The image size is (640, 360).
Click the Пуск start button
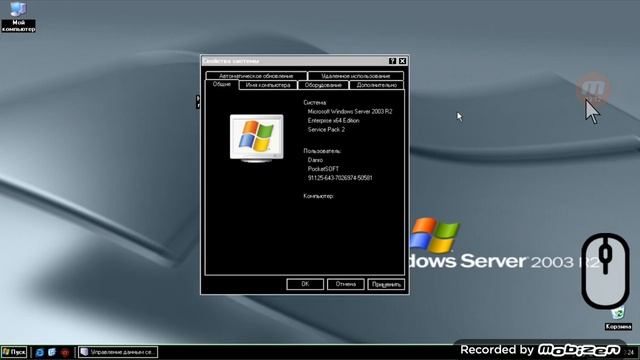14,352
